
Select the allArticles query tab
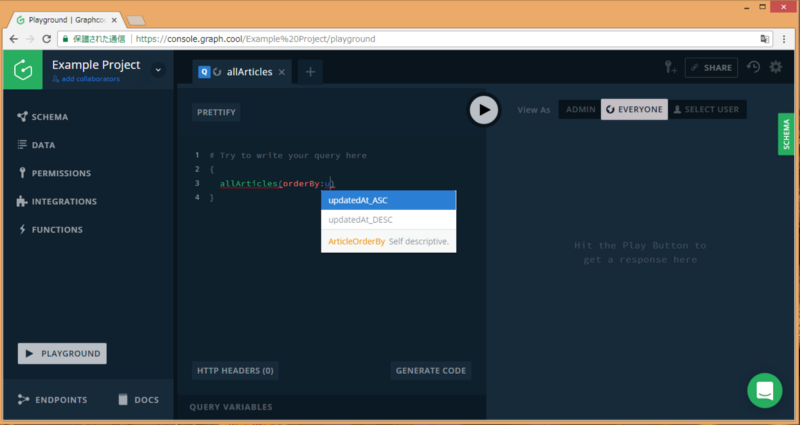(242, 72)
